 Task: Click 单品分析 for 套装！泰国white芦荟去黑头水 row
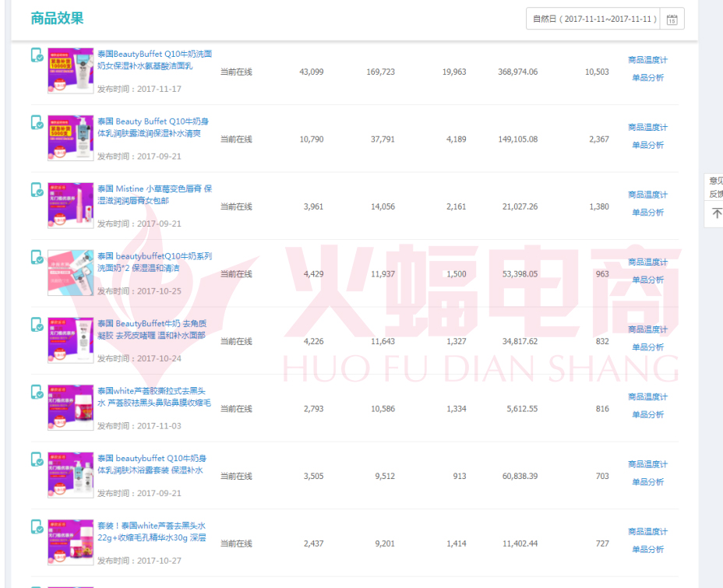[x=647, y=549]
